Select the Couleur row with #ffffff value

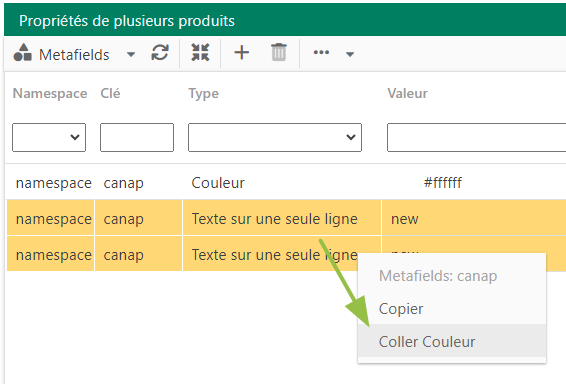click(x=286, y=183)
